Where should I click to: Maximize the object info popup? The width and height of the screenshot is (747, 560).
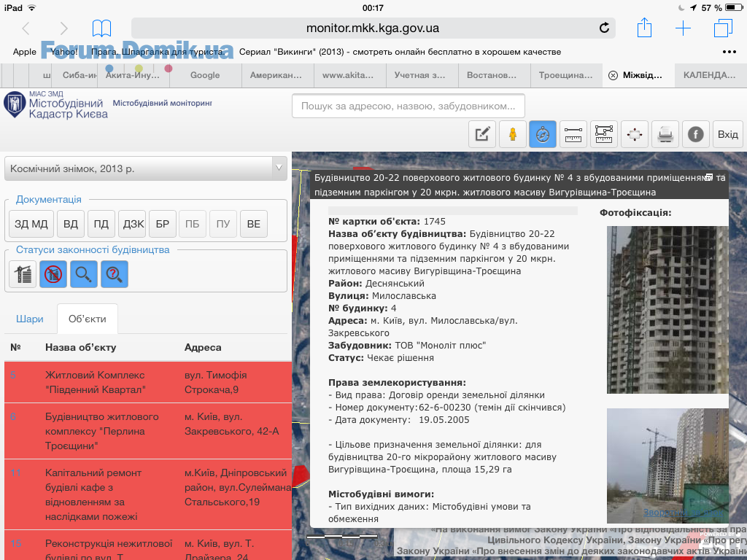709,178
